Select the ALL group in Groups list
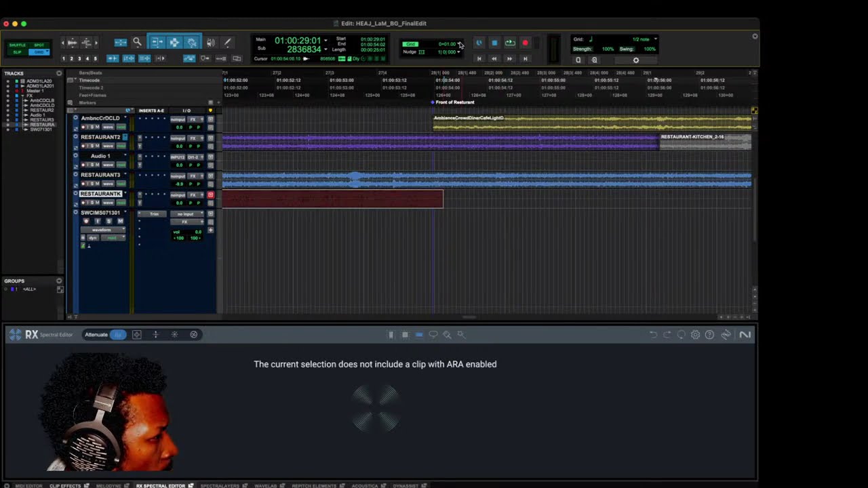 (x=29, y=289)
